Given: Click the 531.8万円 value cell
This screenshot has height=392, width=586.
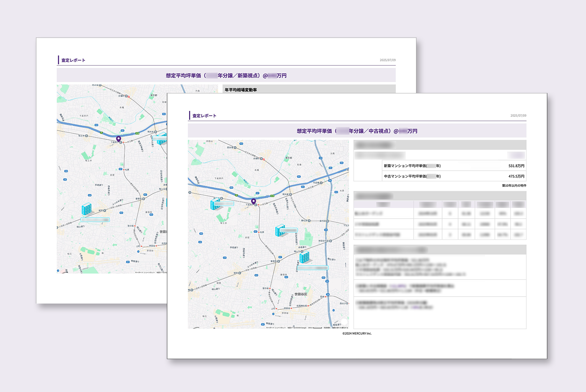Looking at the screenshot, I should click(516, 166).
